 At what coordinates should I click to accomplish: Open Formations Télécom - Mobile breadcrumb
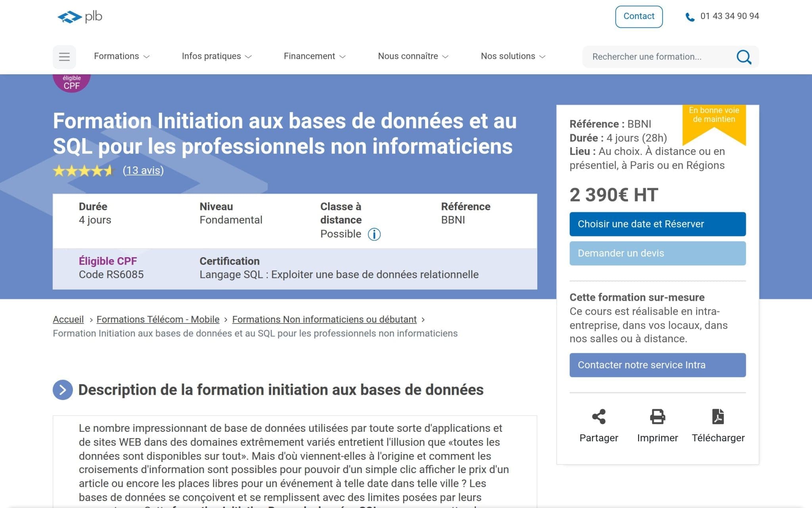click(158, 319)
